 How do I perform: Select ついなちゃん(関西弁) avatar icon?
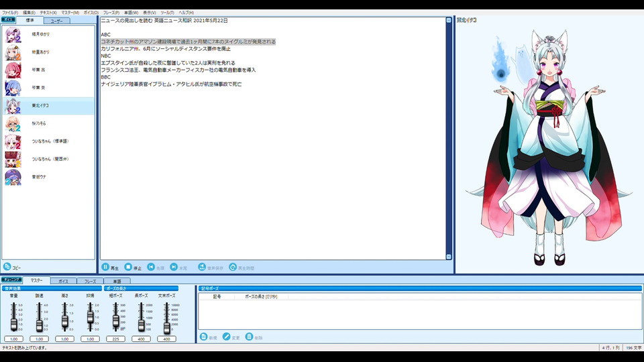[13, 160]
